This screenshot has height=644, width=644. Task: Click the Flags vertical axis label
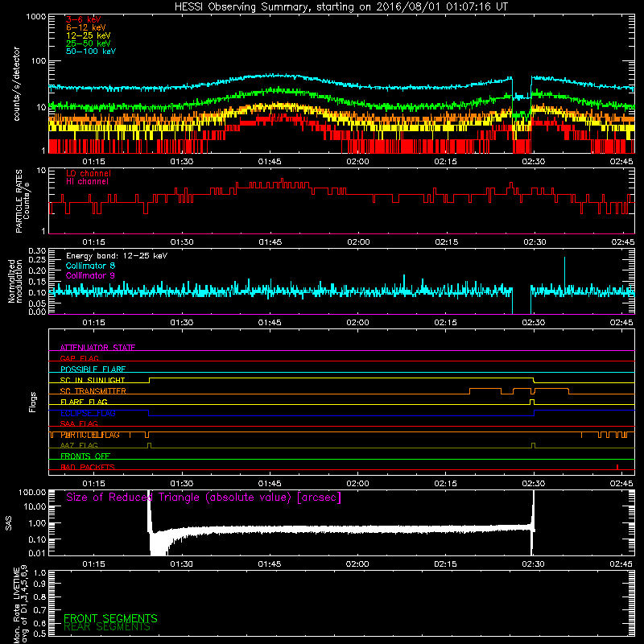coord(32,402)
